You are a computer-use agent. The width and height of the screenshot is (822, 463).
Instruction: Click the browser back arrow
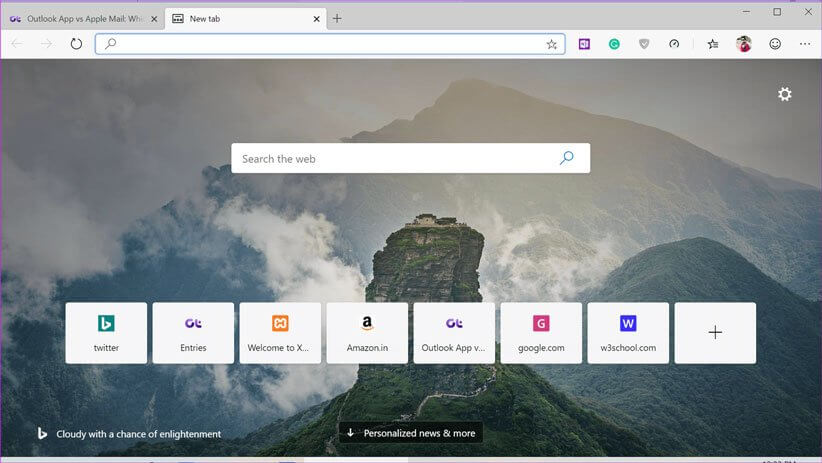17,44
